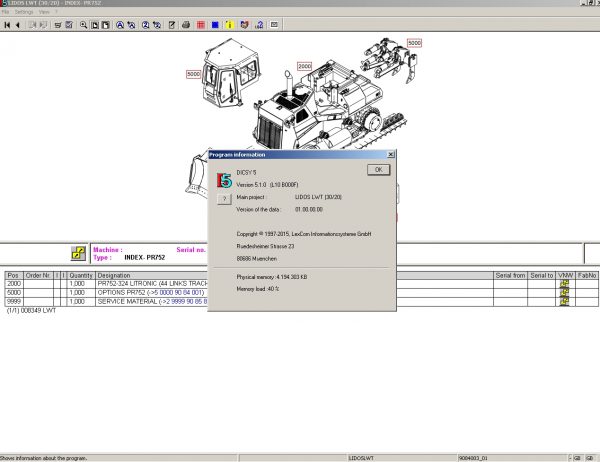Click first page layout icon
Viewport: 600px width, 462px height.
coord(95,25)
